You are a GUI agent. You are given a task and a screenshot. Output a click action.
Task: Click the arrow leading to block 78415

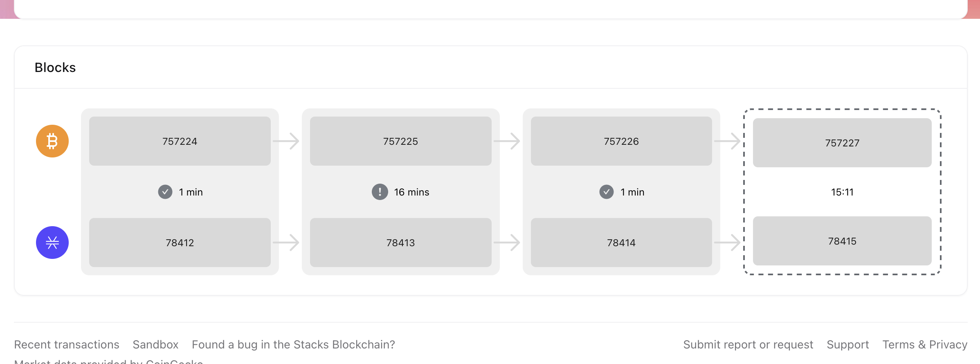click(731, 242)
